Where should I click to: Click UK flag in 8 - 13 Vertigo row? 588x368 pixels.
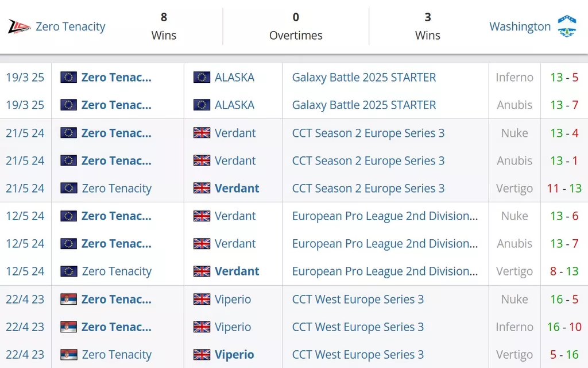pyautogui.click(x=202, y=271)
